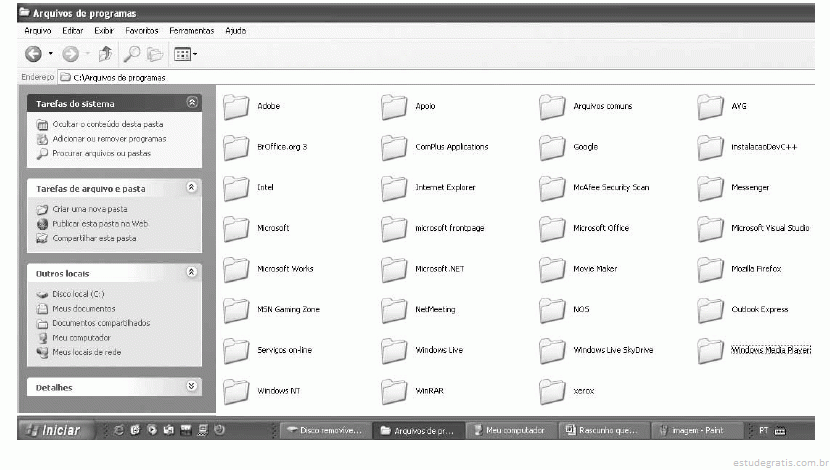Click the Windows Media Player folder name
The height and width of the screenshot is (470, 830).
[771, 350]
